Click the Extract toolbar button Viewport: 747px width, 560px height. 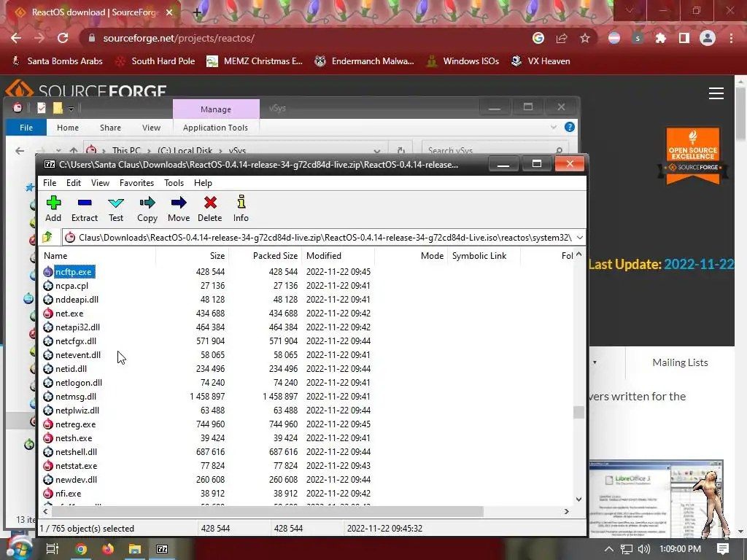tap(85, 209)
